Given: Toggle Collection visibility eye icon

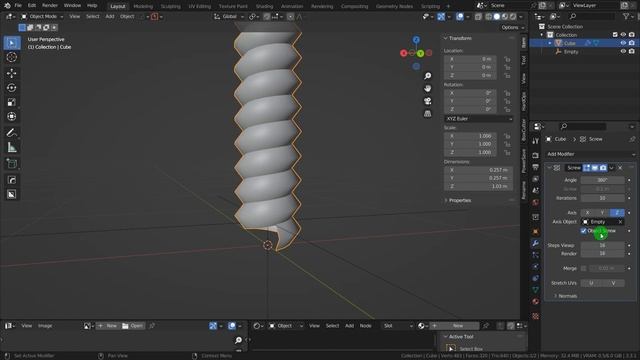Looking at the screenshot, I should pyautogui.click(x=623, y=35).
